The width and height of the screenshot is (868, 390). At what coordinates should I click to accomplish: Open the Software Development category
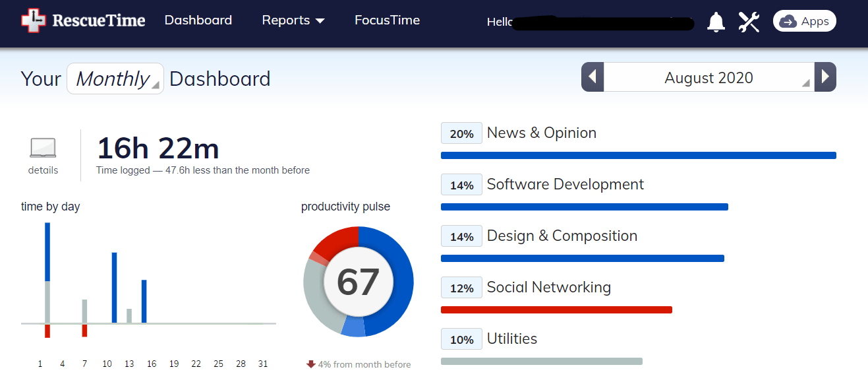coord(565,184)
